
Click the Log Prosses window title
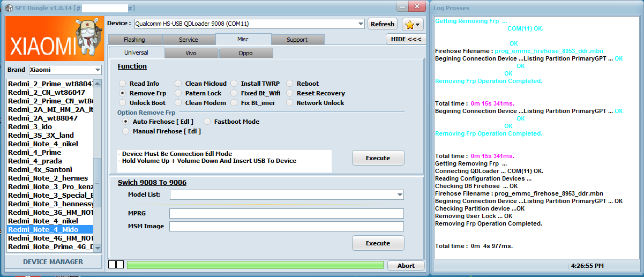pyautogui.click(x=451, y=8)
